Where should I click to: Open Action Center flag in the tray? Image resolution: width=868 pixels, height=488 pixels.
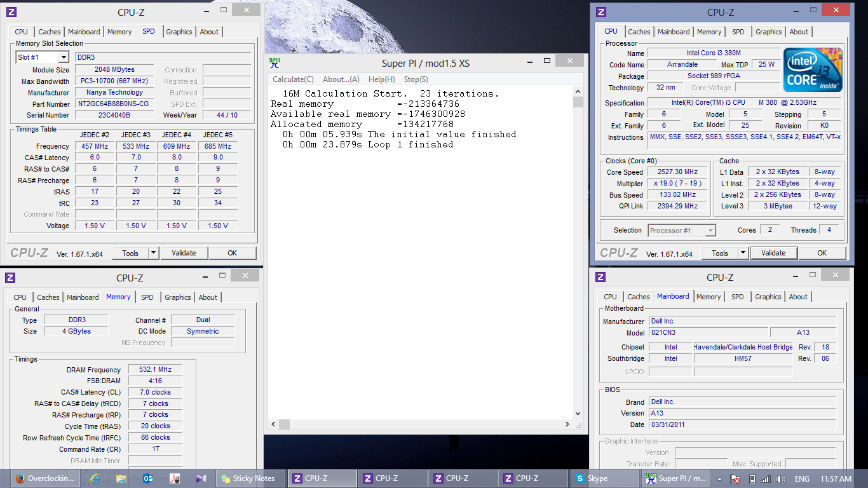point(735,479)
